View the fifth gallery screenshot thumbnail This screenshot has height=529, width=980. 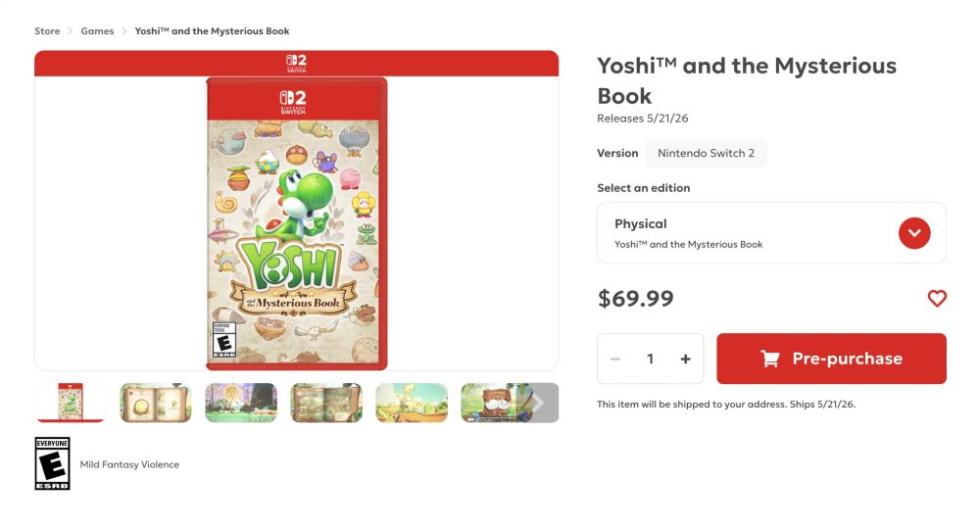click(412, 403)
